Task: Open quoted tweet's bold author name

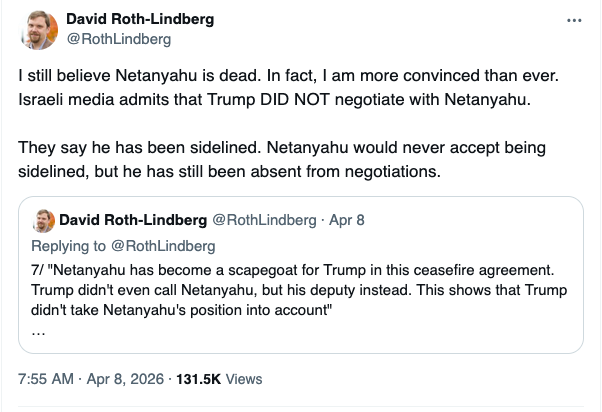Action: coord(132,219)
